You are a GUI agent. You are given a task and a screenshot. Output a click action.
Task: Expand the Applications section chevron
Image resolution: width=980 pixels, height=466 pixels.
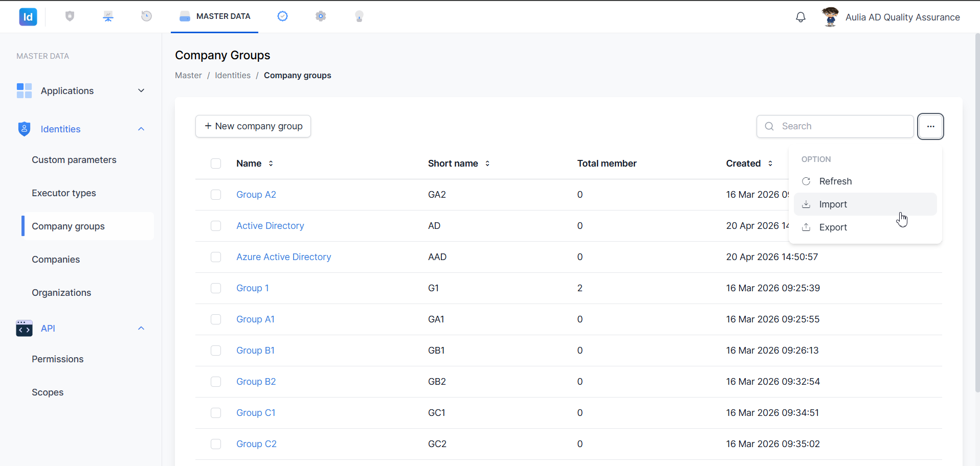click(141, 90)
